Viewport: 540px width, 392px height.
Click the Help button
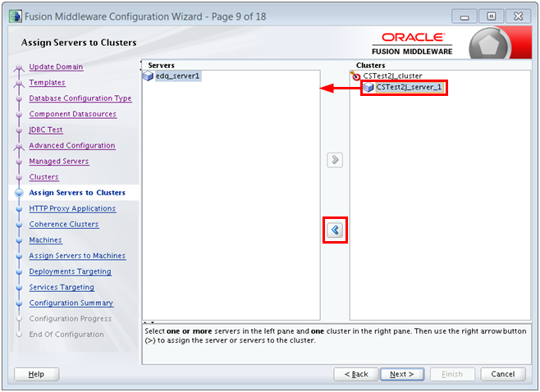click(36, 374)
